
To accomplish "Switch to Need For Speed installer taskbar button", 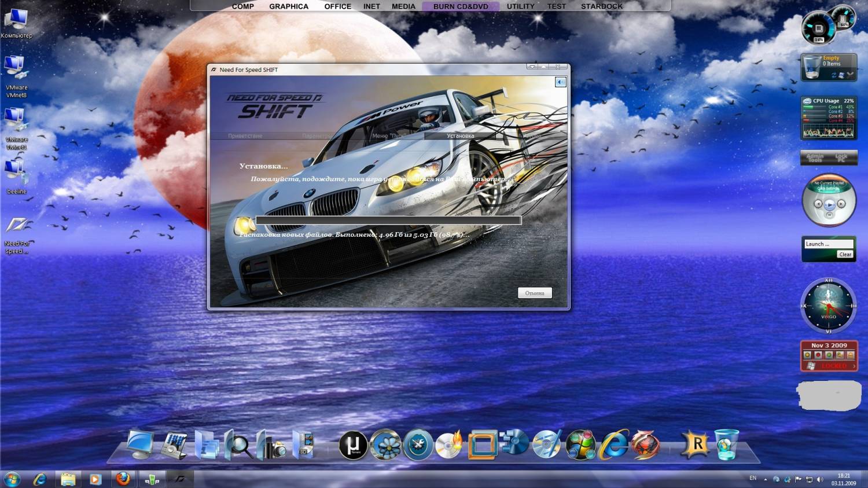I will click(x=180, y=479).
